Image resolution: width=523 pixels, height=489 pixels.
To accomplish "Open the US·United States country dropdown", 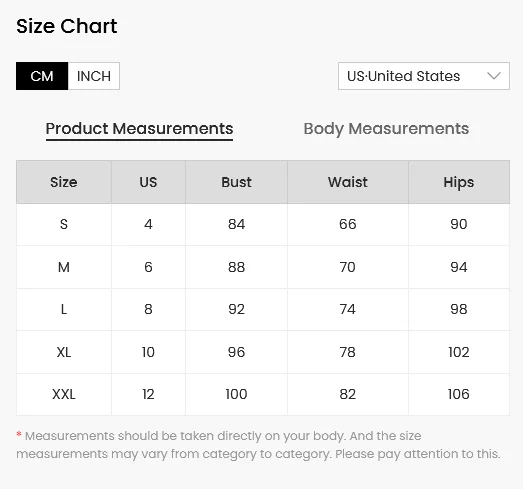I will pyautogui.click(x=424, y=76).
